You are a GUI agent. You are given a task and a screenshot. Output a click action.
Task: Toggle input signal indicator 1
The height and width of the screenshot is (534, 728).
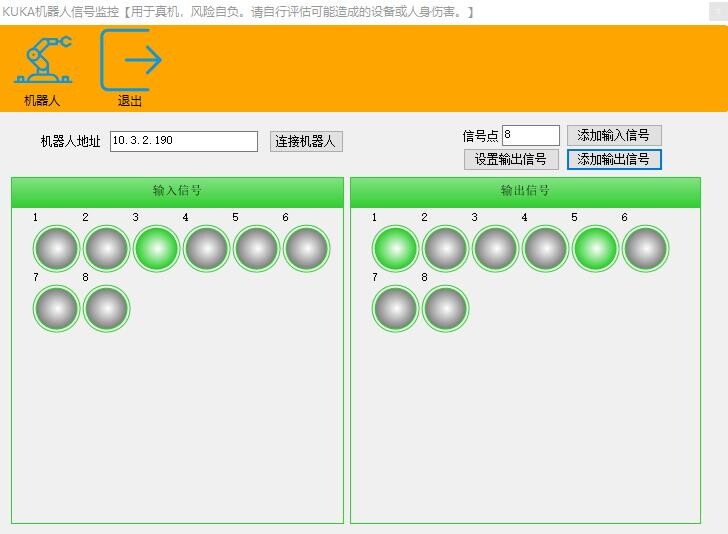coord(57,248)
